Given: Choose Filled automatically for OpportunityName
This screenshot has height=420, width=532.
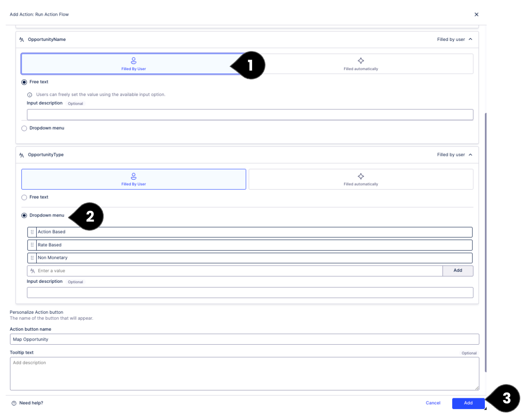Looking at the screenshot, I should point(361,64).
